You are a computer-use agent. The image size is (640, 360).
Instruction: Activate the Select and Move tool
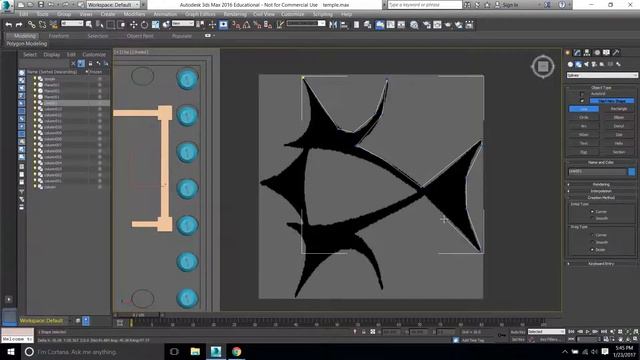point(133,25)
